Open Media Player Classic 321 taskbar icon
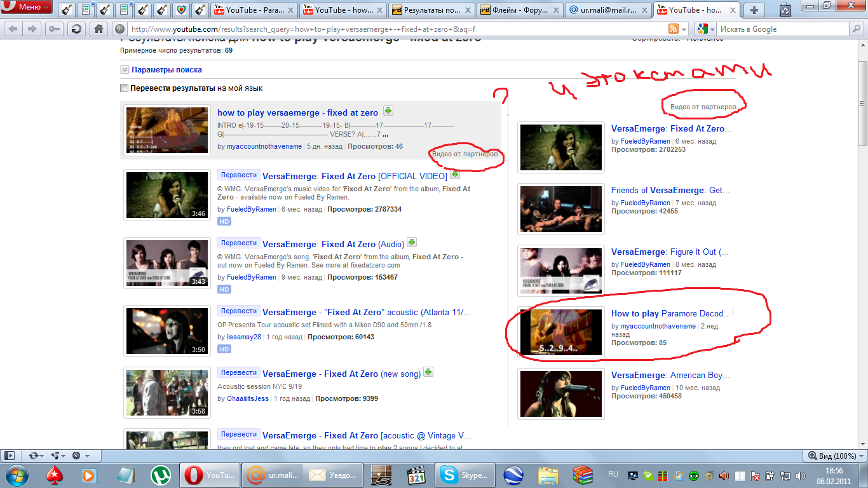This screenshot has height=488, width=868. [416, 475]
